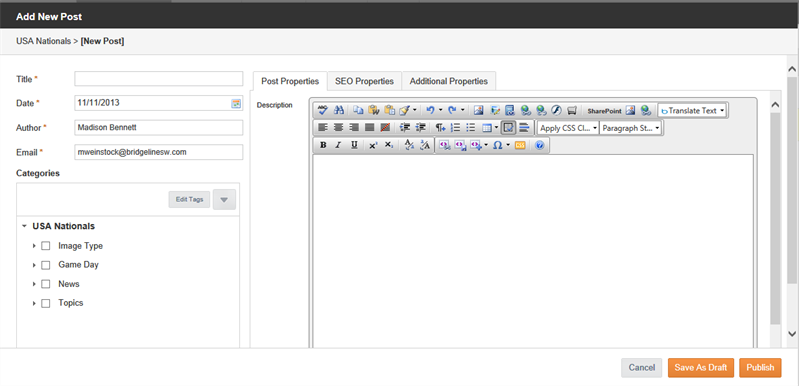The image size is (799, 386).
Task: Open undo history dropdown arrow
Action: [x=440, y=110]
